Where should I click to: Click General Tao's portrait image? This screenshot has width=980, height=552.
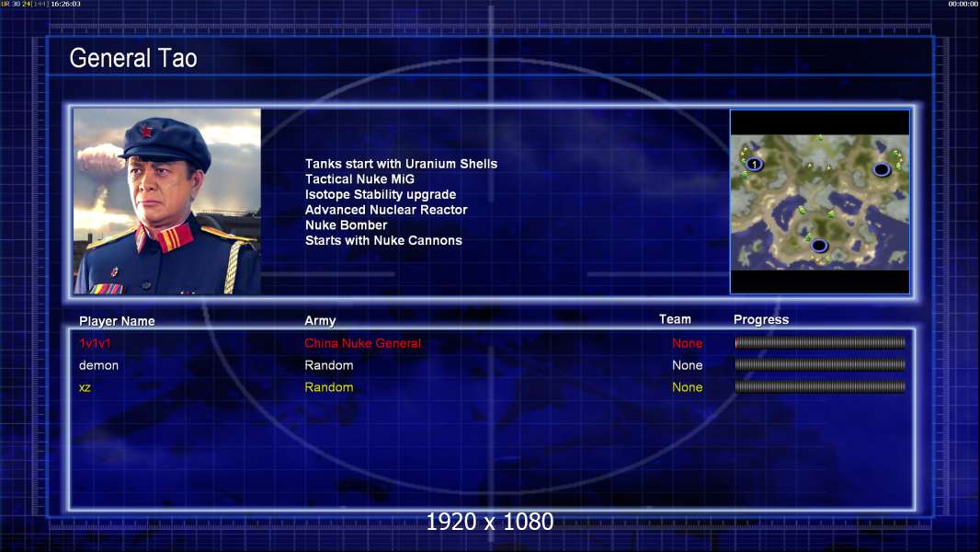click(x=167, y=201)
